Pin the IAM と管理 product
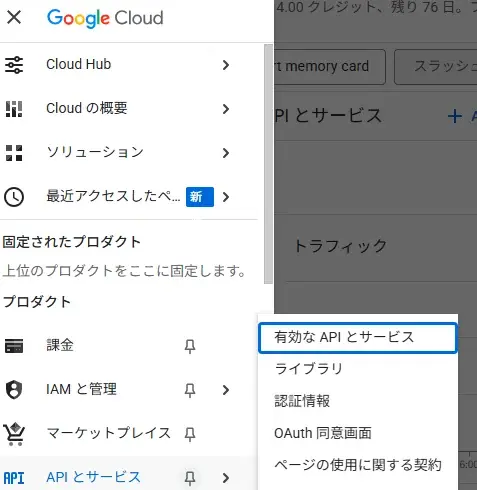Screen dimensions: 477x490 click(x=190, y=390)
